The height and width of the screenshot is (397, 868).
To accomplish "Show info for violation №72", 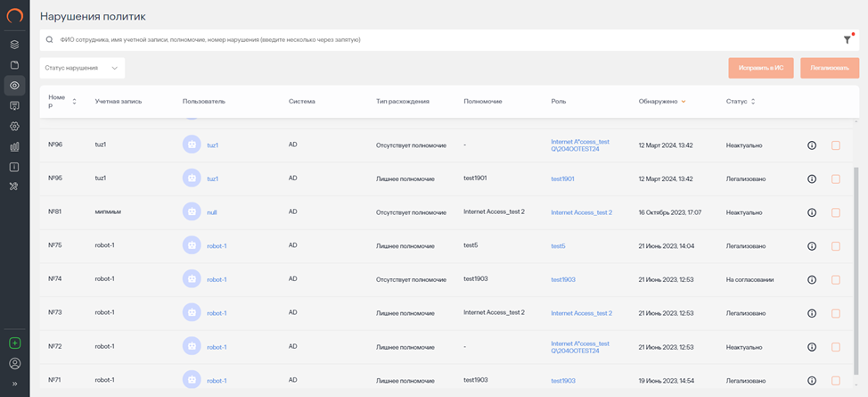I will tap(812, 347).
